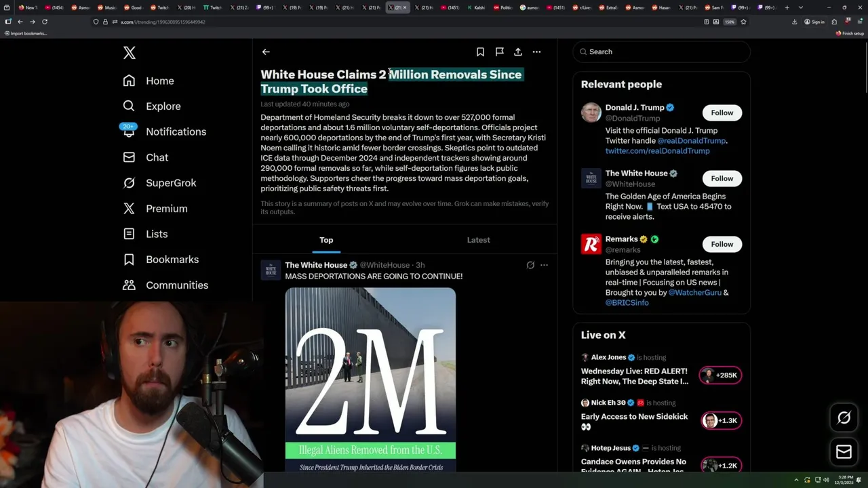Viewport: 868px width, 488px height.
Task: Join Alex Jones live with +285K
Action: click(721, 375)
